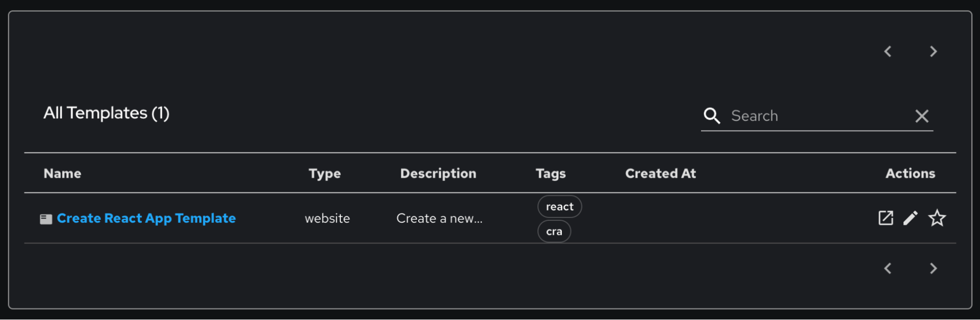Click the truncated description "Create a new..."
980x320 pixels.
tap(439, 219)
